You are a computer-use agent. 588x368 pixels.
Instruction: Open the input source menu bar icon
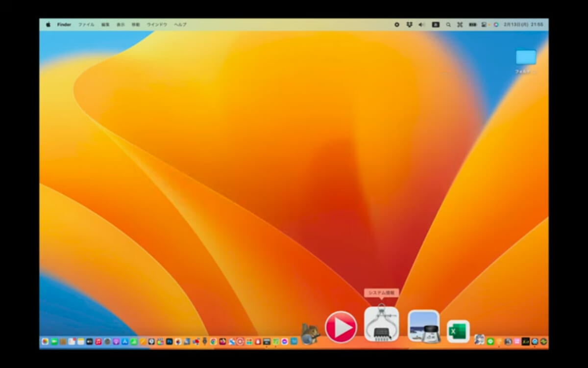coord(436,25)
